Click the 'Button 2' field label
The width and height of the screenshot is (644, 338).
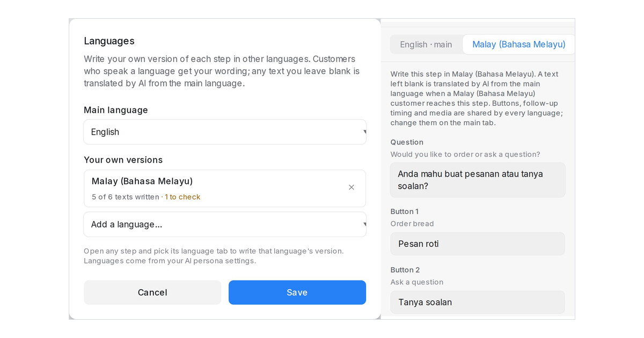pyautogui.click(x=405, y=270)
